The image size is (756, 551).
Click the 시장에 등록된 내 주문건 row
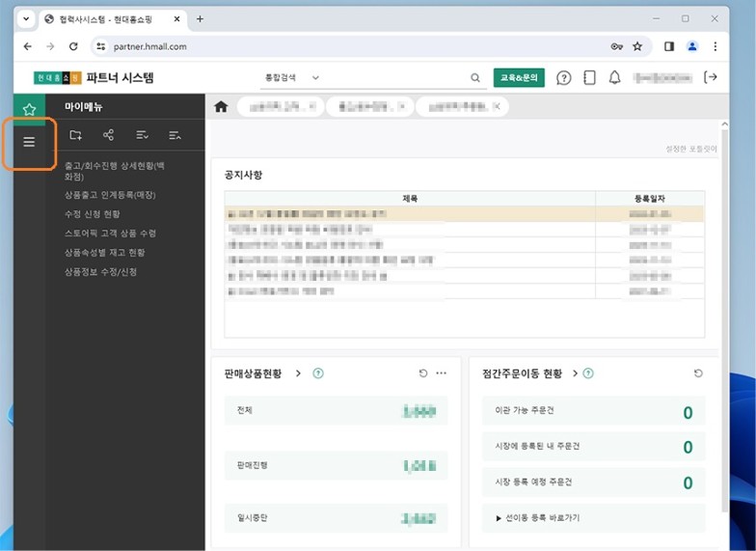(594, 446)
